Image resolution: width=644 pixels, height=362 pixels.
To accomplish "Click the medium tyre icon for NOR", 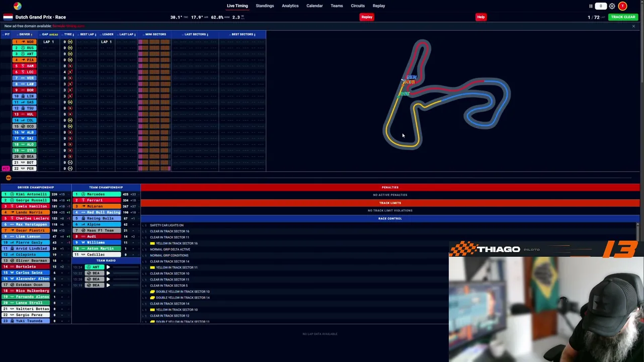I will coord(70,42).
